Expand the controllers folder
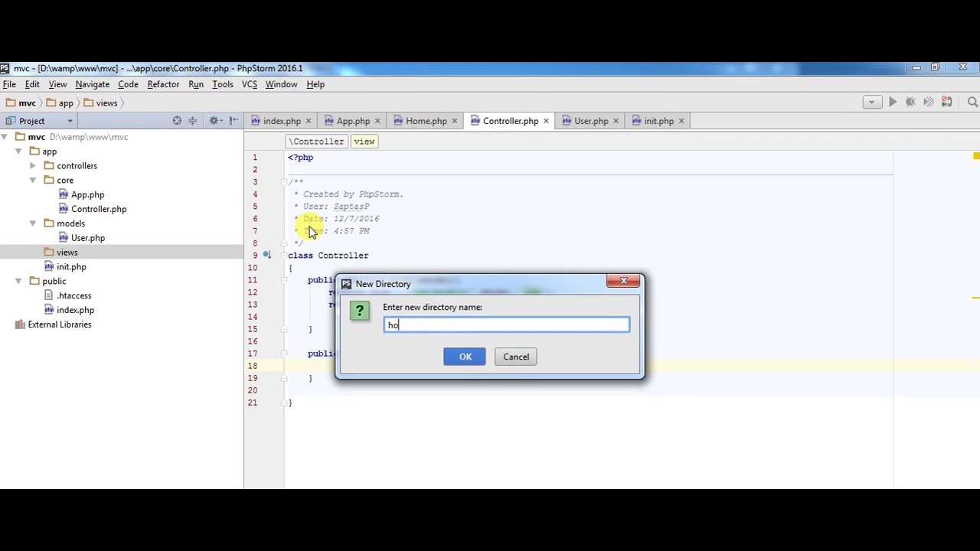Screen dimensions: 980x551 tap(32, 165)
